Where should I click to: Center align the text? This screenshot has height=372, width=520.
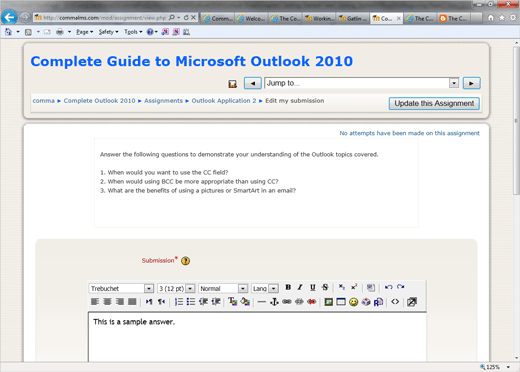107,302
